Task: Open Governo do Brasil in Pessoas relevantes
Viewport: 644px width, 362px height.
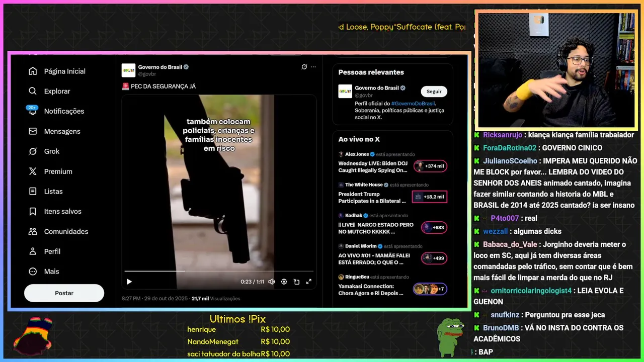Action: tap(376, 88)
